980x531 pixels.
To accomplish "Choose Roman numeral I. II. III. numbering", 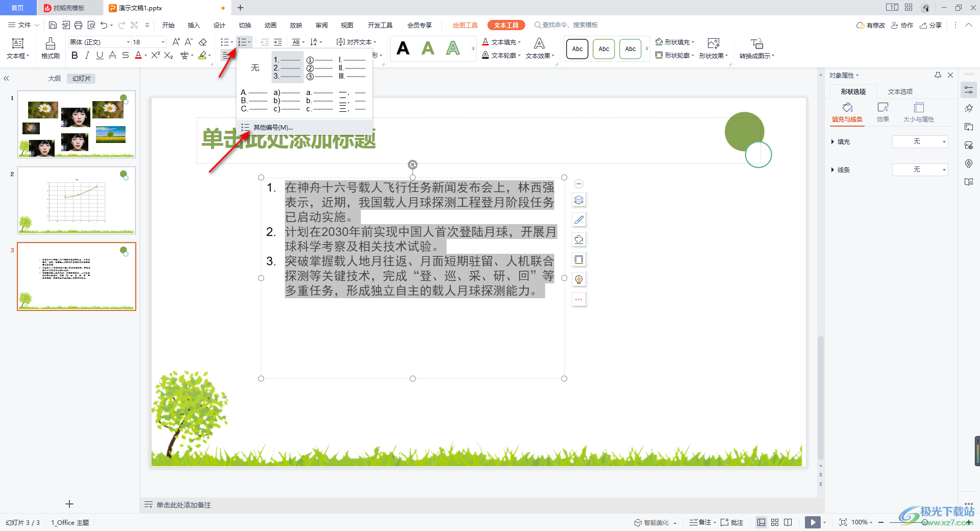I will pos(352,67).
